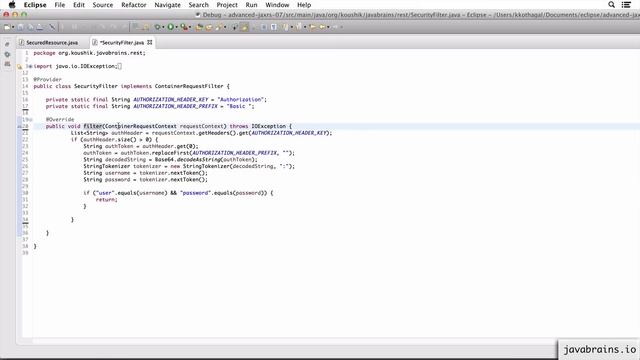This screenshot has width=640, height=360.
Task: Click the @Provider annotation text
Action: coord(47,80)
